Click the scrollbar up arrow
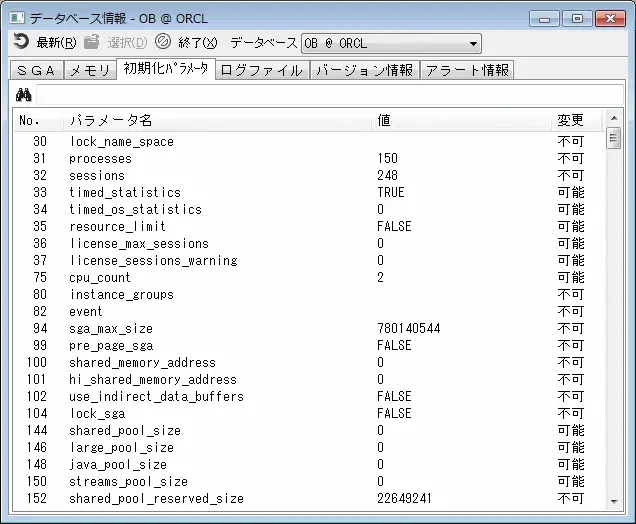The height and width of the screenshot is (524, 636). coord(613,120)
